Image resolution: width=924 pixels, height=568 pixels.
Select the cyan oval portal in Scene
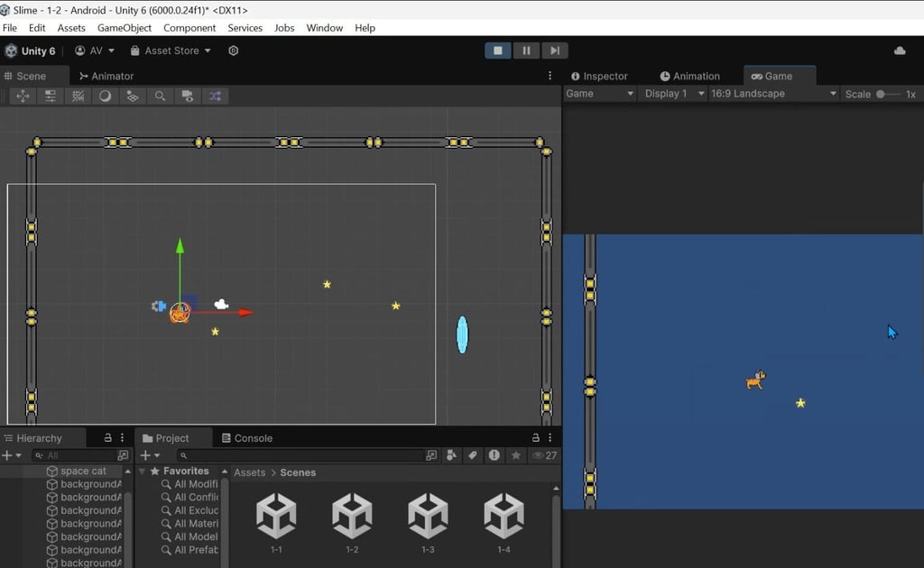pyautogui.click(x=463, y=334)
